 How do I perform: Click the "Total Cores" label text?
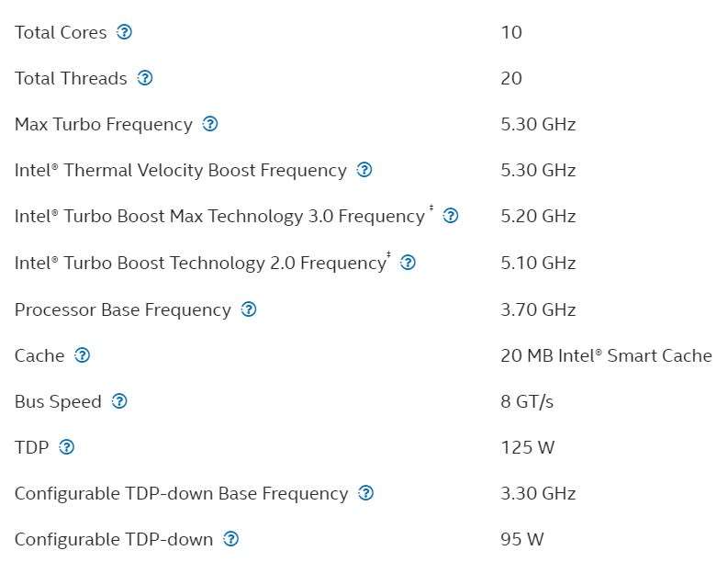(x=61, y=32)
